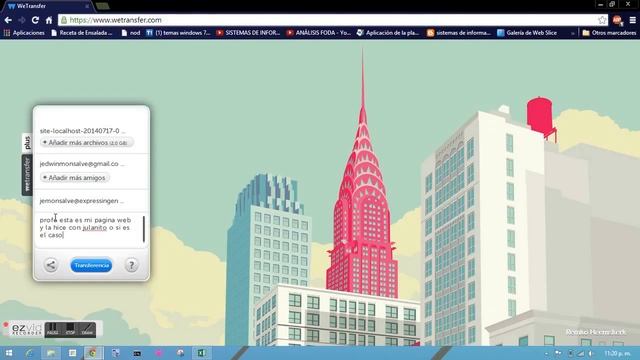Click the browser Forward arrow
The image size is (640, 360).
click(x=22, y=20)
